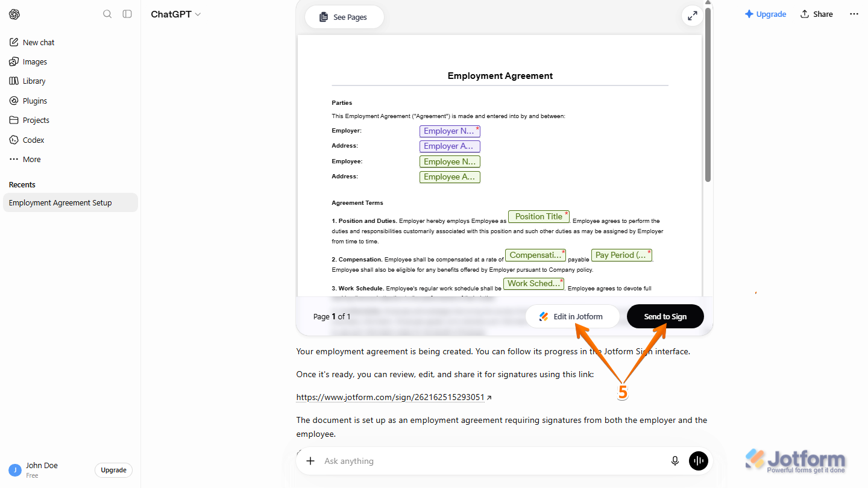Click the plus attach icon in composer

point(310,461)
